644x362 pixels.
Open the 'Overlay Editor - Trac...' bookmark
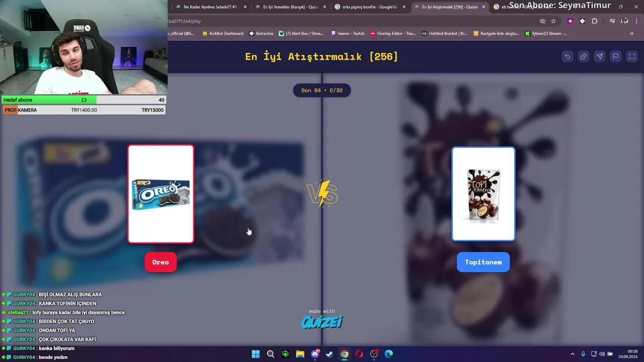point(393,34)
